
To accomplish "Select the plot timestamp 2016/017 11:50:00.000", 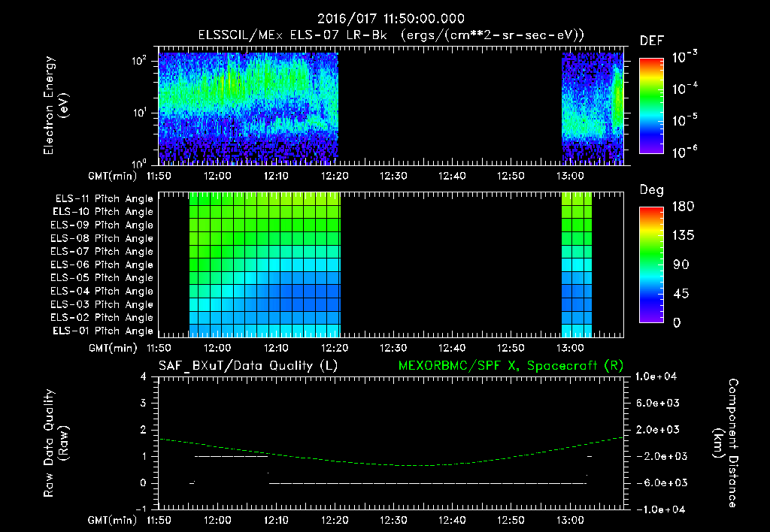I will coord(391,19).
